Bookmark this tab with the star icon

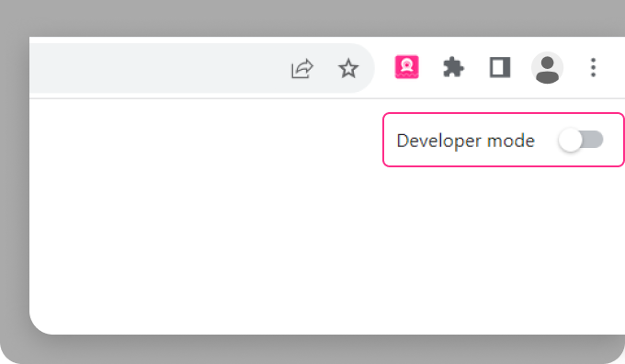[x=348, y=68]
